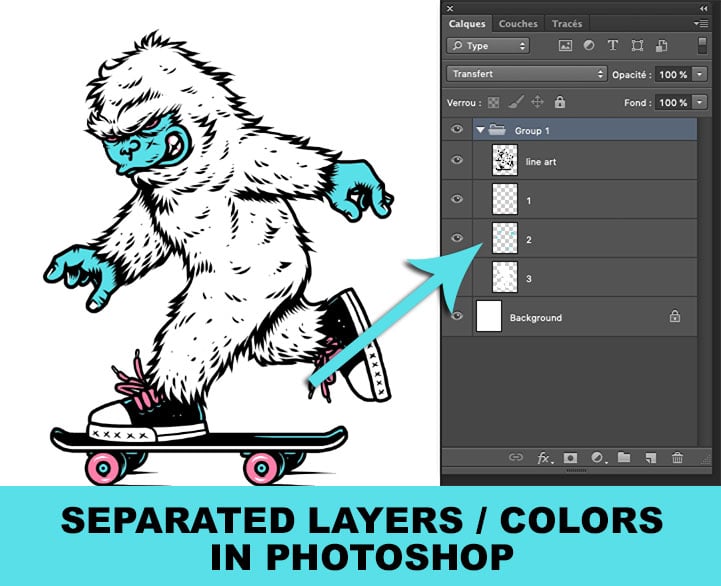The height and width of the screenshot is (586, 721).
Task: Open the layers panel flyout menu
Action: coord(701,23)
